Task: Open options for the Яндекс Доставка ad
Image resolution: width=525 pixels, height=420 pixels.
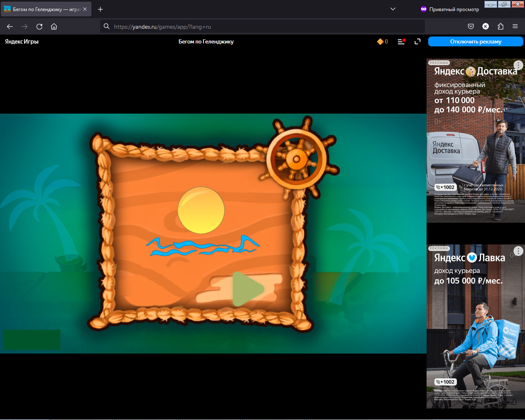Action: coord(518,65)
